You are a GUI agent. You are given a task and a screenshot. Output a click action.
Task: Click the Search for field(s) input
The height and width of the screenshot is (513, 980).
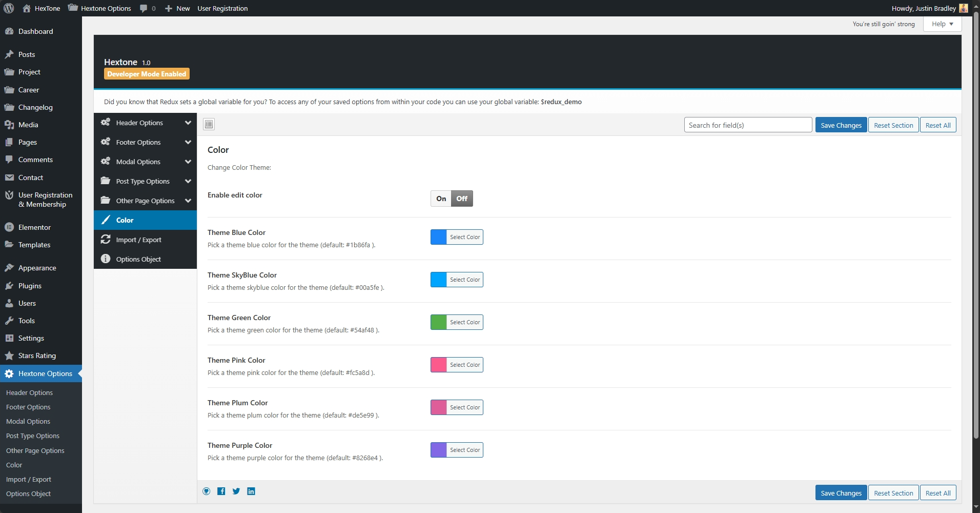pos(748,125)
